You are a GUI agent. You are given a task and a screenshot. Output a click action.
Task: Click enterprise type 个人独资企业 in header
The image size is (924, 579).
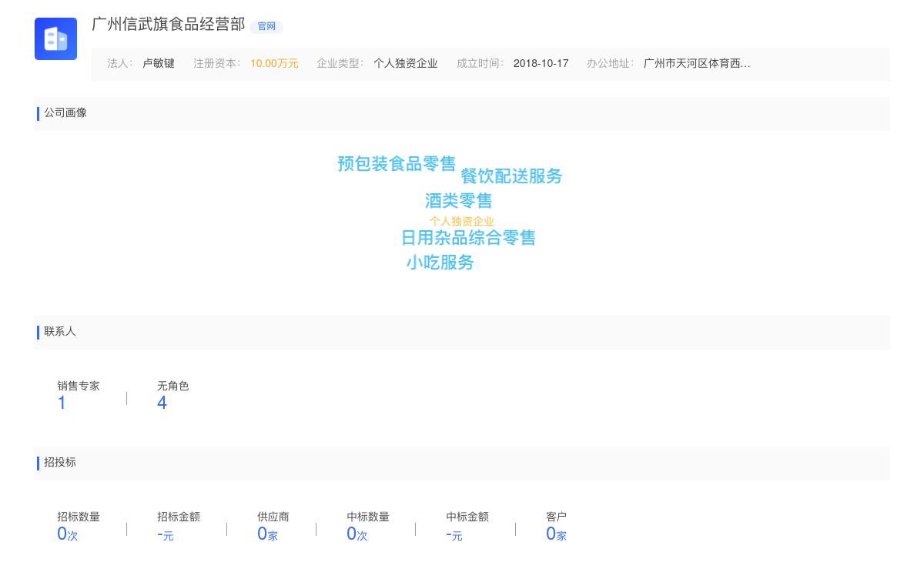pyautogui.click(x=406, y=63)
